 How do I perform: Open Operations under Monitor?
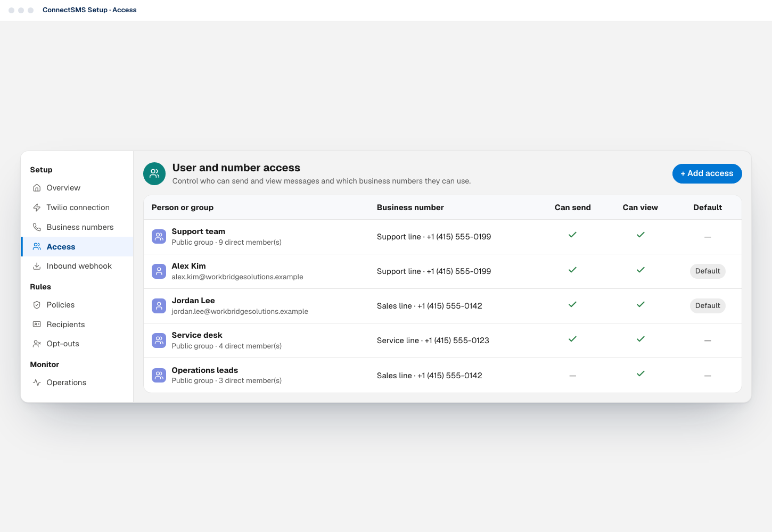coord(77,383)
